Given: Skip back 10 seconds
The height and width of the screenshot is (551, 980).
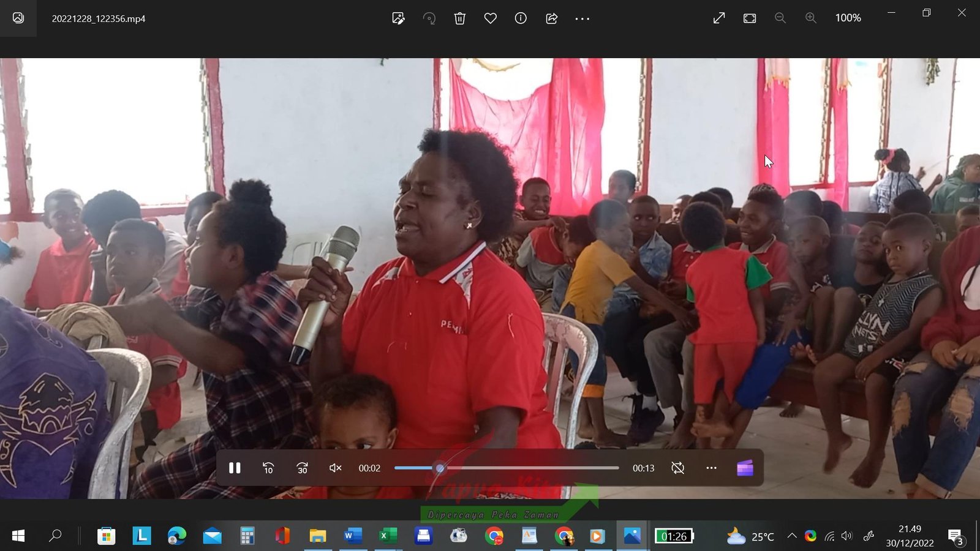Looking at the screenshot, I should coord(268,468).
